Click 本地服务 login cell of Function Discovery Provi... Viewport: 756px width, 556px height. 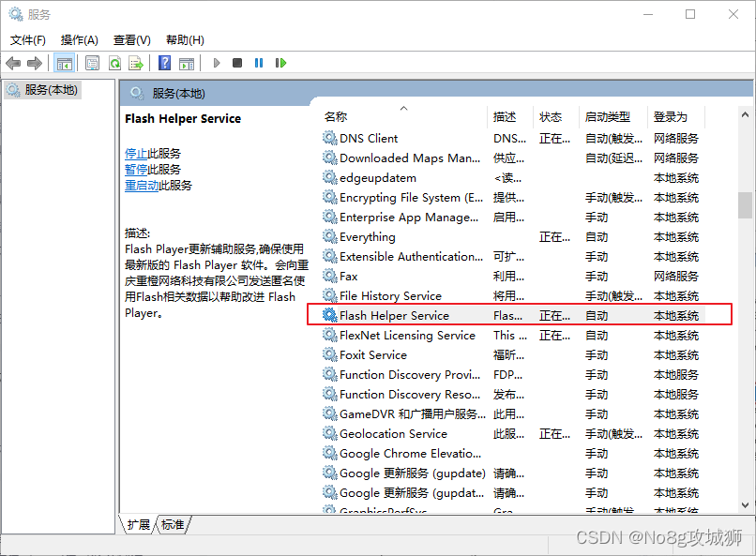pyautogui.click(x=676, y=375)
